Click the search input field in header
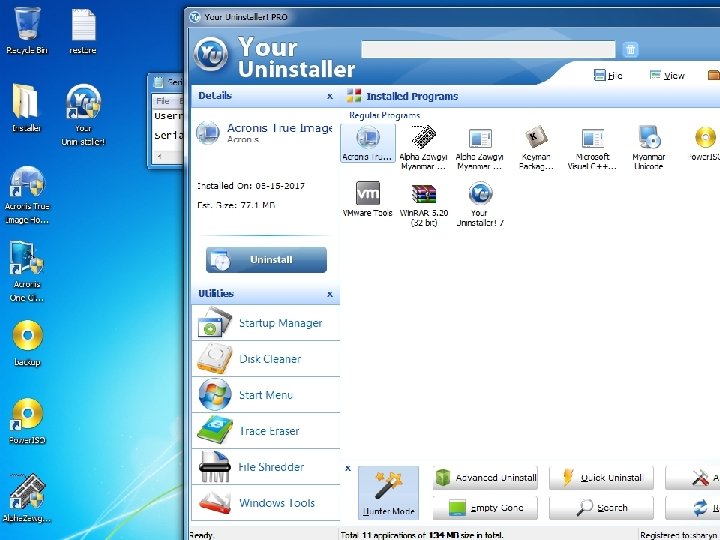This screenshot has height=540, width=720. (x=488, y=49)
